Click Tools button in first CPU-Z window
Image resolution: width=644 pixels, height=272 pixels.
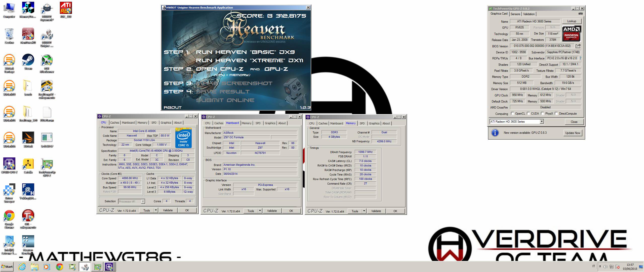[x=147, y=210]
